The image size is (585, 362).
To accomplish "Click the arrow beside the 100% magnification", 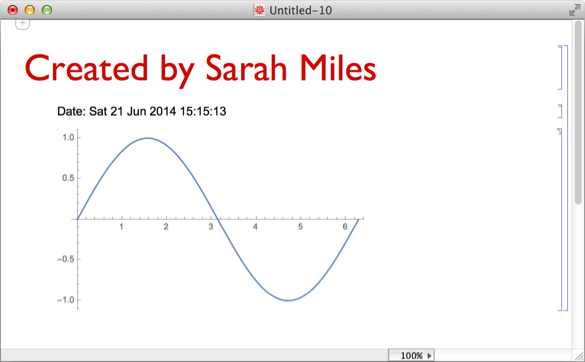I will [429, 356].
